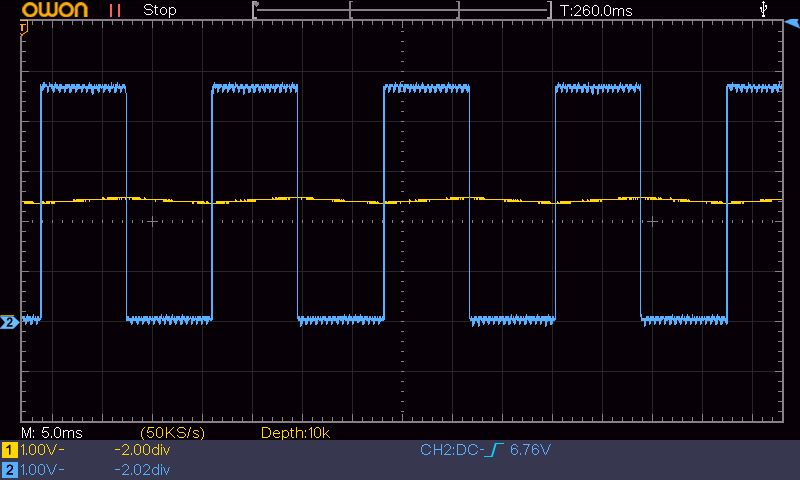Click the M: 5.0ms timebase readout
Image resolution: width=800 pixels, height=480 pixels.
[x=52, y=433]
